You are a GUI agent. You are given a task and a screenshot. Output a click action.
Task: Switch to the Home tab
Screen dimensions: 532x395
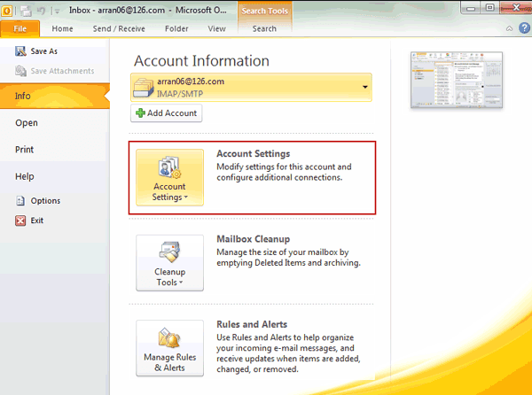(62, 29)
